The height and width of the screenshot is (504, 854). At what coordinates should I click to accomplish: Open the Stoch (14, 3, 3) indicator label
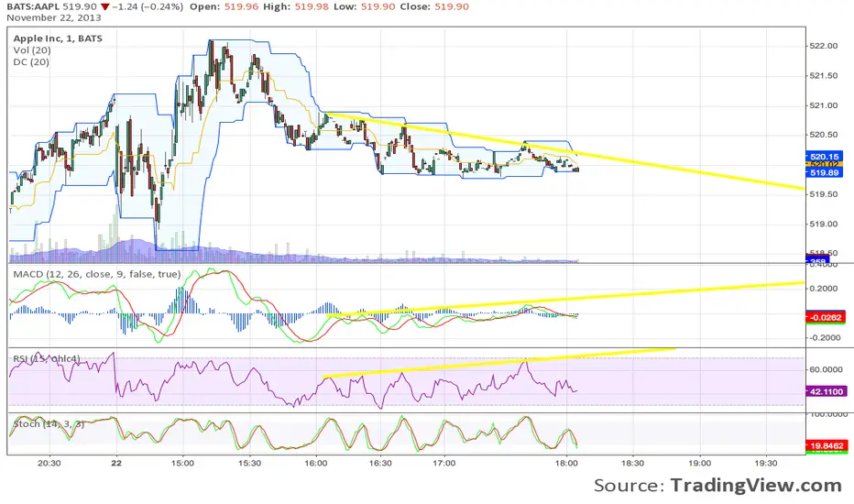49,424
